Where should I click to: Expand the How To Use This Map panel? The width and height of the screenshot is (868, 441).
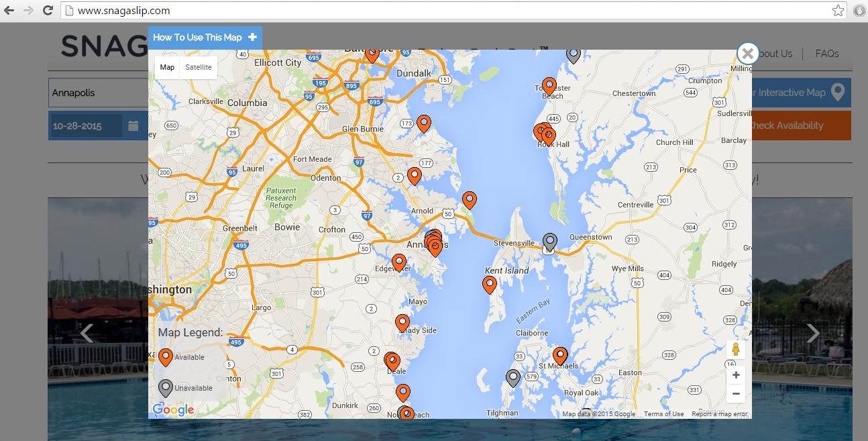[x=205, y=38]
